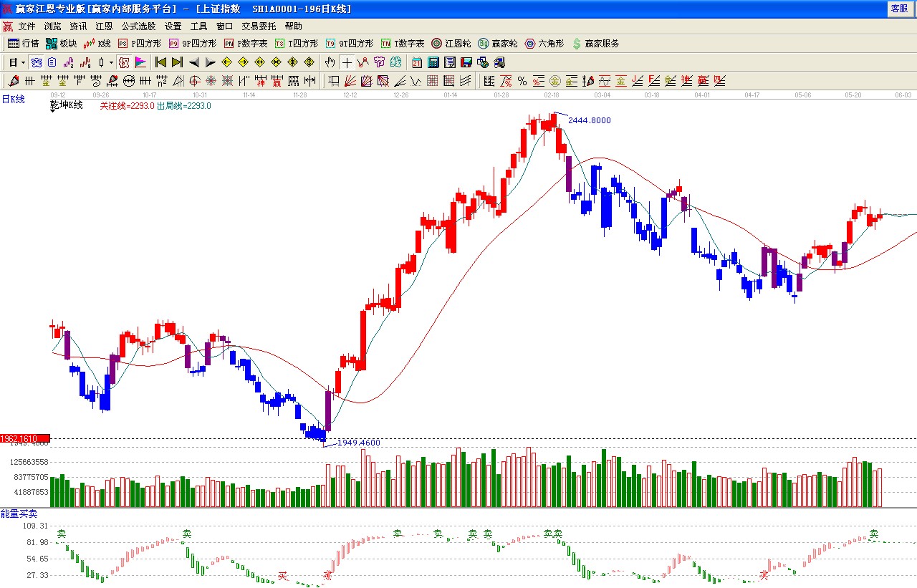Toggle the crosshair cursor mode
Viewport: 917px width, 588px height.
pyautogui.click(x=347, y=62)
